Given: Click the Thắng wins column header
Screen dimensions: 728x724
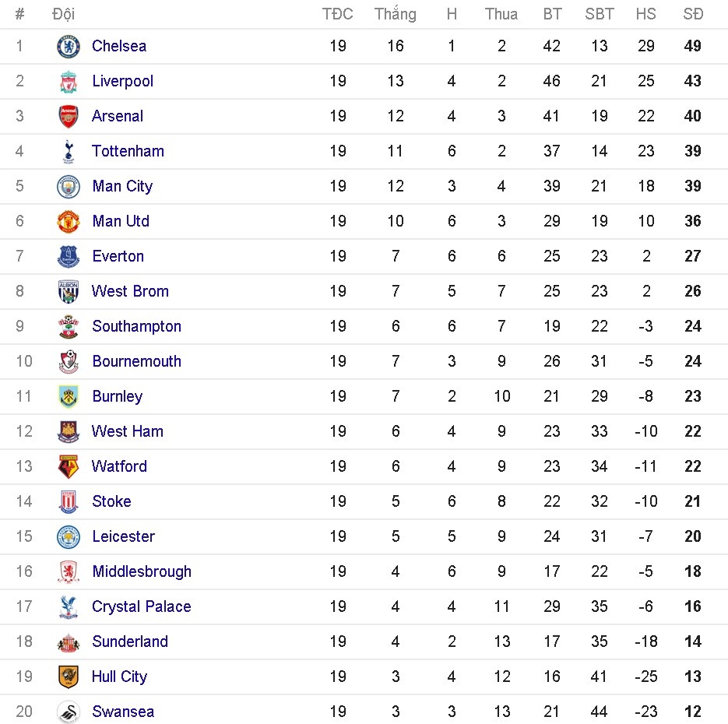Looking at the screenshot, I should [x=395, y=14].
